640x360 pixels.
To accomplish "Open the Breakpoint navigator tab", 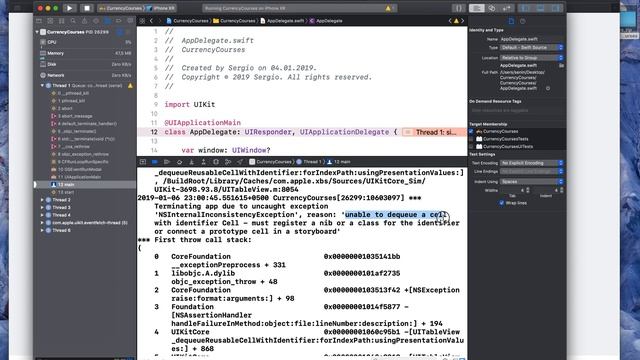I will click(x=119, y=20).
